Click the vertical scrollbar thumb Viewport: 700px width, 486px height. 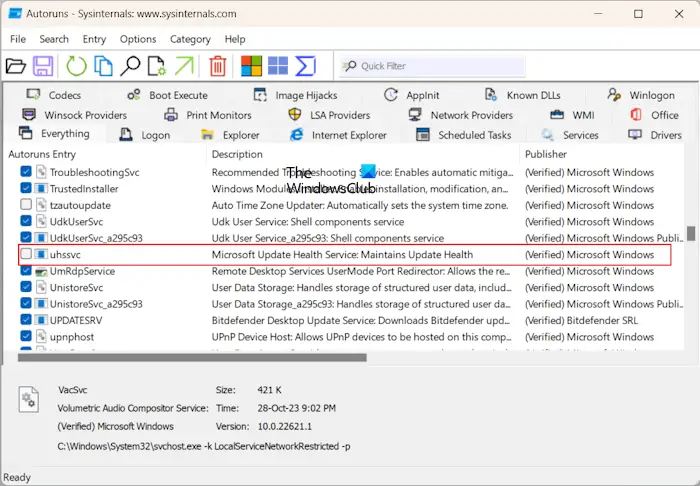click(x=691, y=233)
